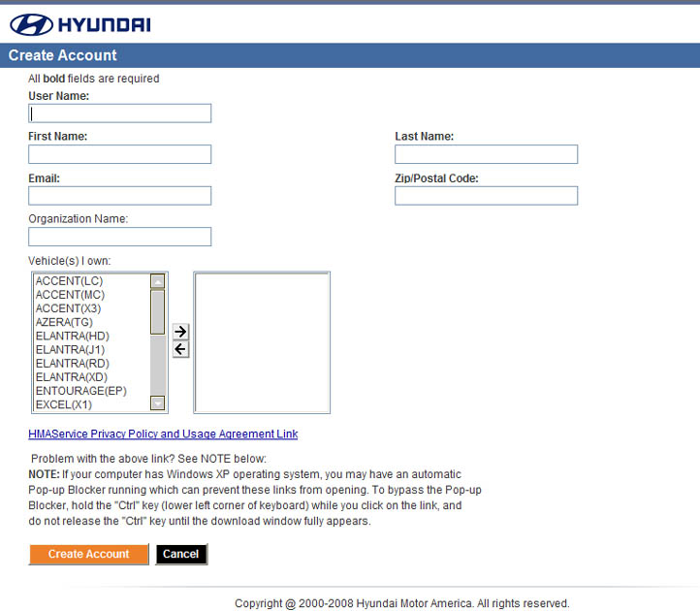Screen dimensions: 700x611
Task: Click the Zip/Postal Code field
Action: coord(486,196)
